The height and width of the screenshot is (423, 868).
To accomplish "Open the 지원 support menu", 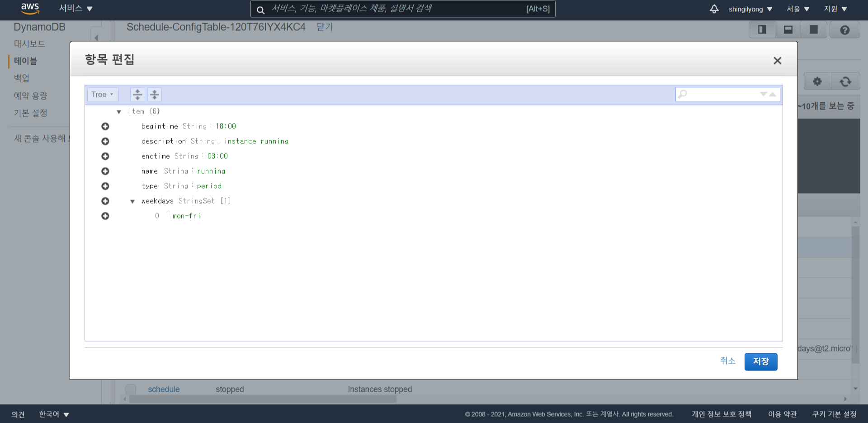I will point(835,9).
